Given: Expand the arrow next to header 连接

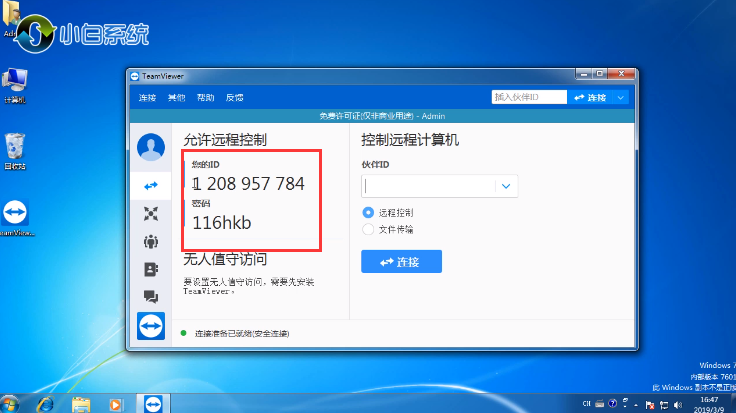Looking at the screenshot, I should coord(621,98).
